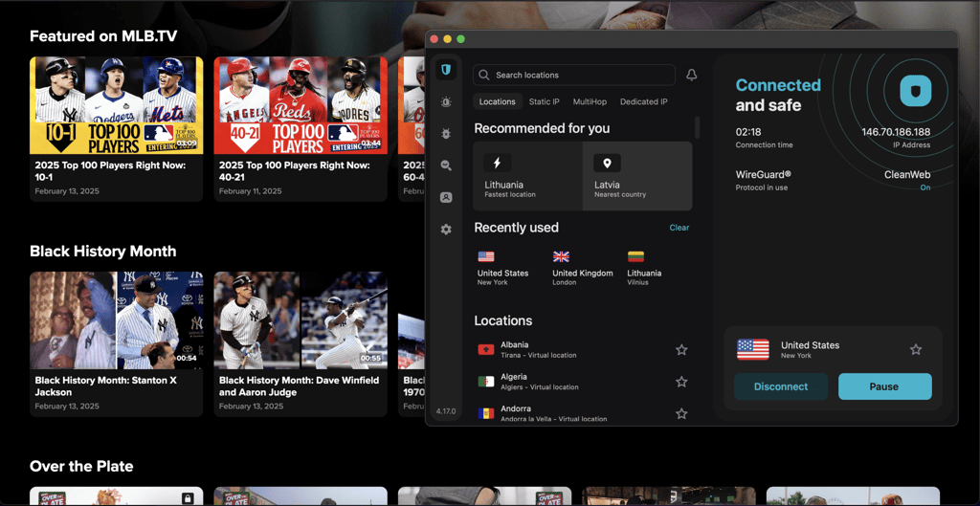Connect to Latvia Nearest country card
Image resolution: width=980 pixels, height=506 pixels.
tap(637, 176)
